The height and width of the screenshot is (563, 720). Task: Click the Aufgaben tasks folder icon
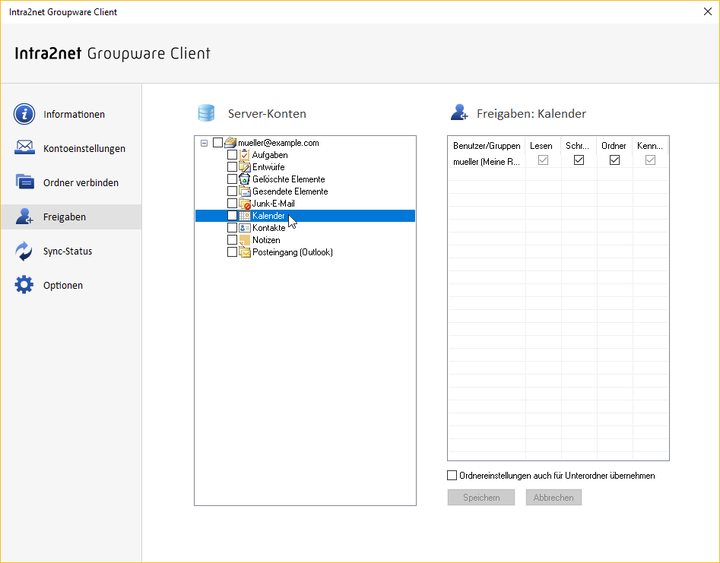pyautogui.click(x=245, y=155)
